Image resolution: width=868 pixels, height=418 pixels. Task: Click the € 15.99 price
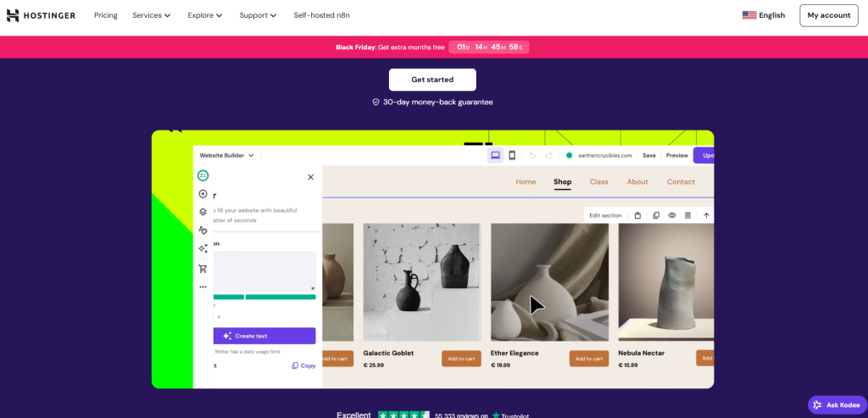[628, 365]
